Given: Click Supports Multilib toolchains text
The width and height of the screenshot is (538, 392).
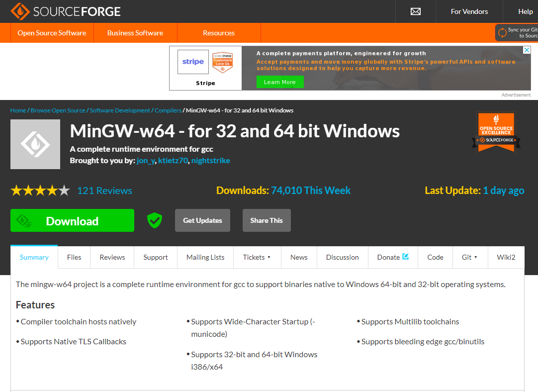Looking at the screenshot, I should (410, 322).
